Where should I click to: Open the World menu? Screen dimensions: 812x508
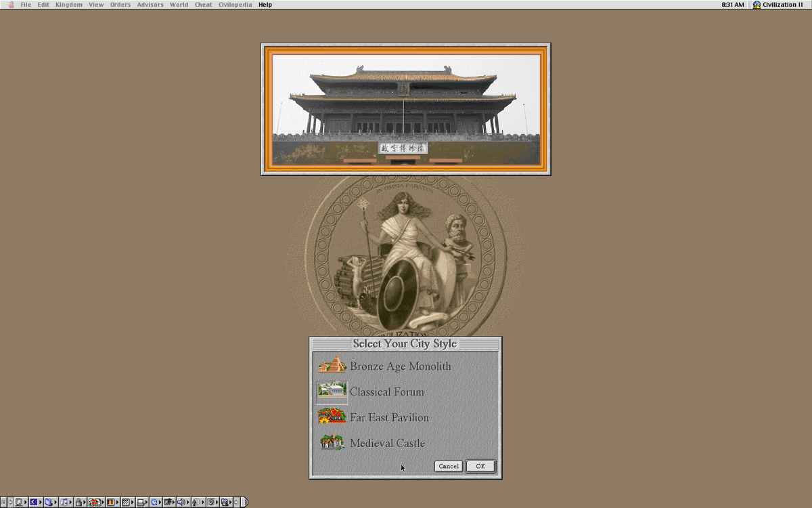(179, 5)
